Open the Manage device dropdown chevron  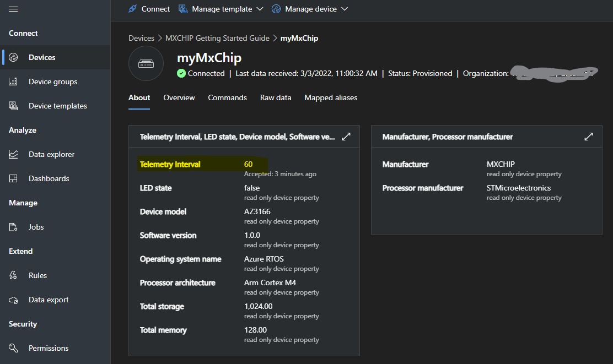coord(345,9)
